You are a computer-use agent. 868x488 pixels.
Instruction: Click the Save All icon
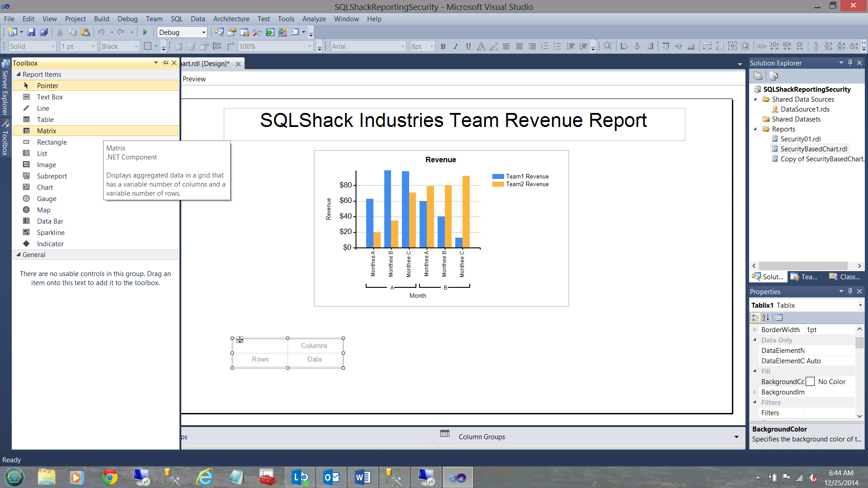(x=44, y=32)
